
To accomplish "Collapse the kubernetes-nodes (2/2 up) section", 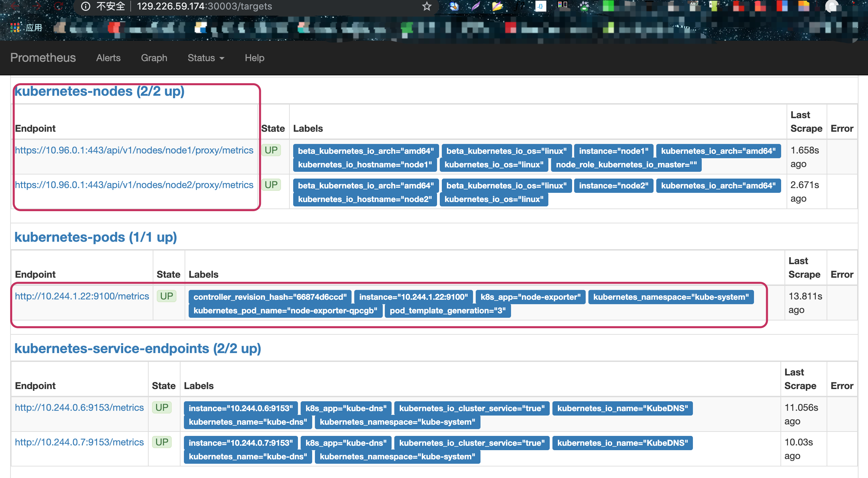I will click(99, 91).
